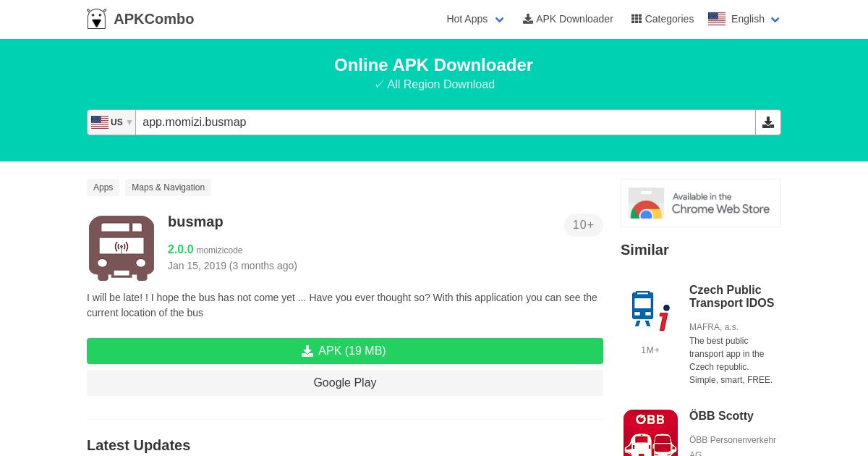Image resolution: width=868 pixels, height=456 pixels.
Task: Open the ÖBB Scotty app title
Action: [x=721, y=416]
